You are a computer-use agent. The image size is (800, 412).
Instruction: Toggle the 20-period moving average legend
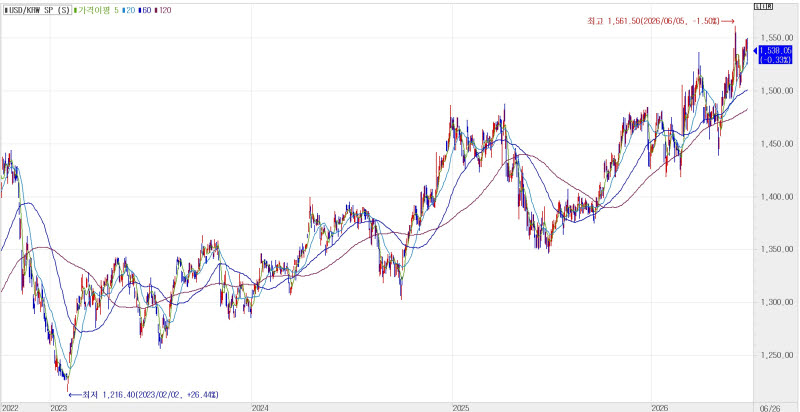click(128, 10)
